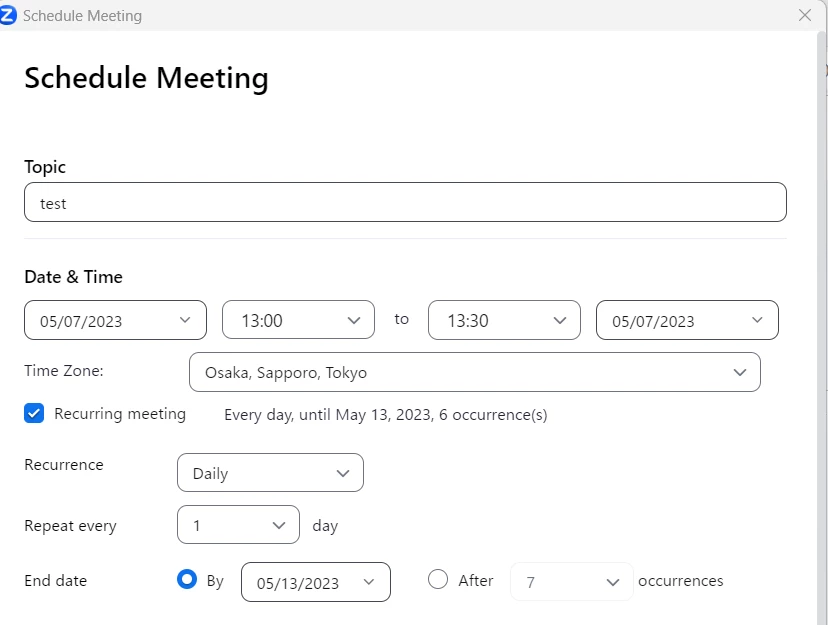Open the start date dropdown
The image size is (828, 625).
pos(115,320)
